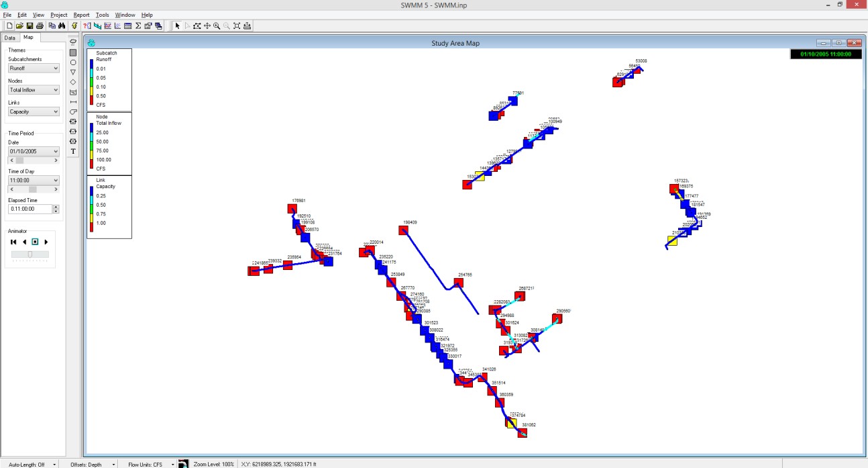Click the Full Extent map view icon
Image resolution: width=868 pixels, height=468 pixels.
coord(237,26)
